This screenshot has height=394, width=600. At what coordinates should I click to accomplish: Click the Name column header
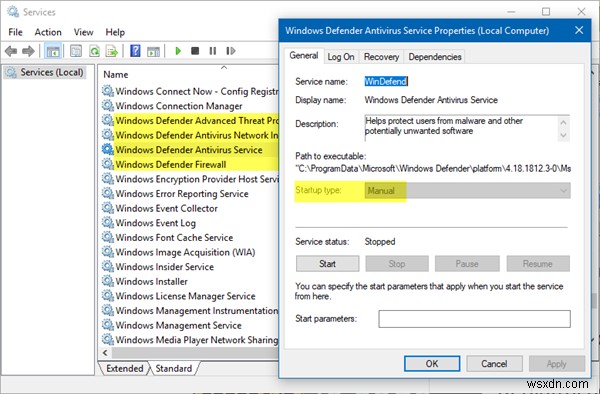coord(116,75)
